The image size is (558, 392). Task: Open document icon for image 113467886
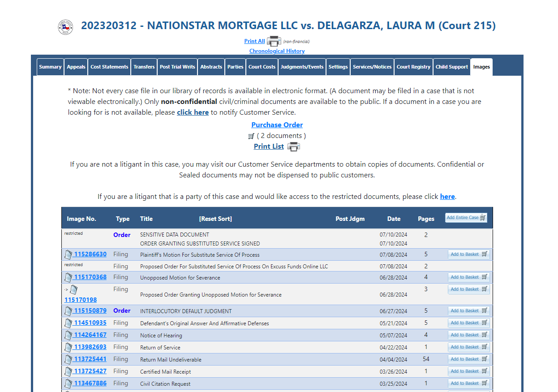click(x=68, y=383)
